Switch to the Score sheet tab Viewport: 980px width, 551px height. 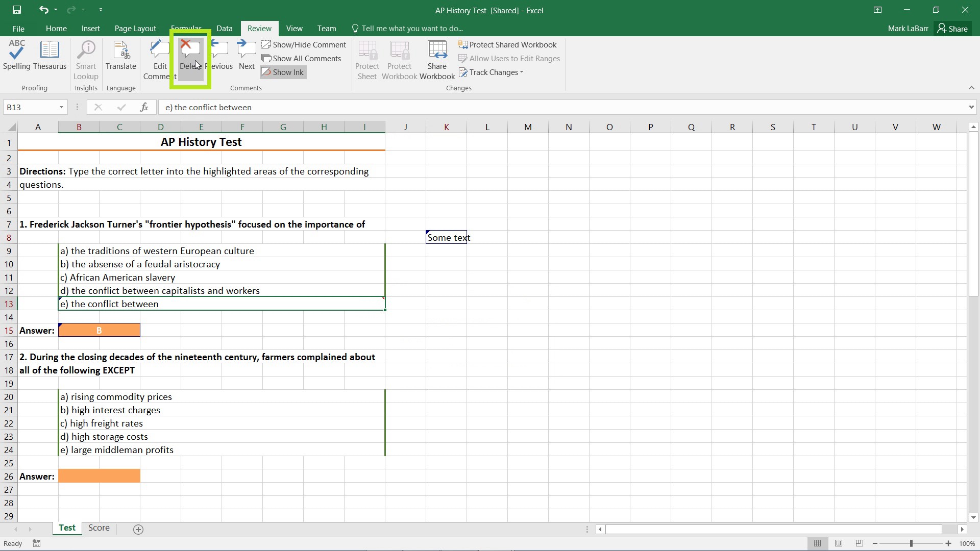coord(99,528)
